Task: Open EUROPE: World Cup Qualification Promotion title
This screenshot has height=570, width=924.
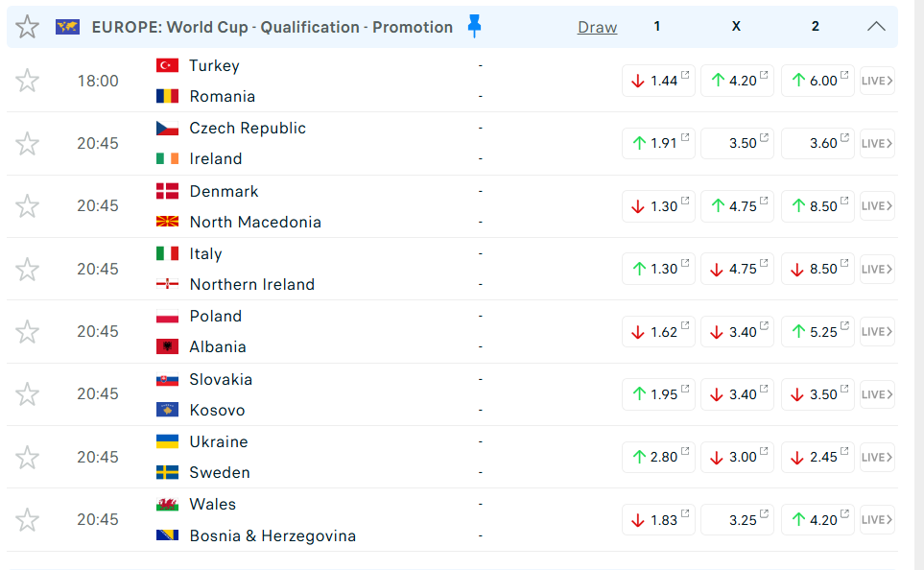Action: pyautogui.click(x=272, y=27)
